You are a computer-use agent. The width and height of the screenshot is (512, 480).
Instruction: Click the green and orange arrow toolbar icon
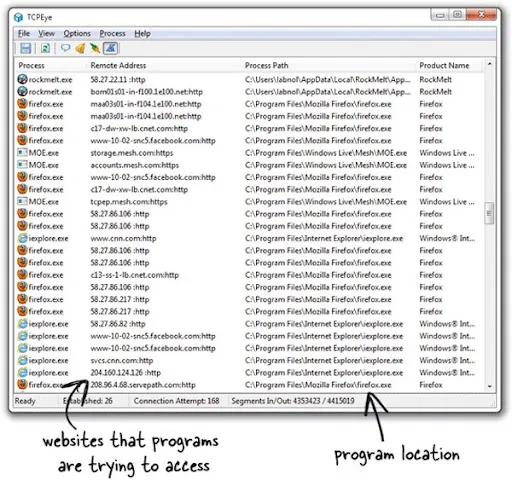click(95, 48)
